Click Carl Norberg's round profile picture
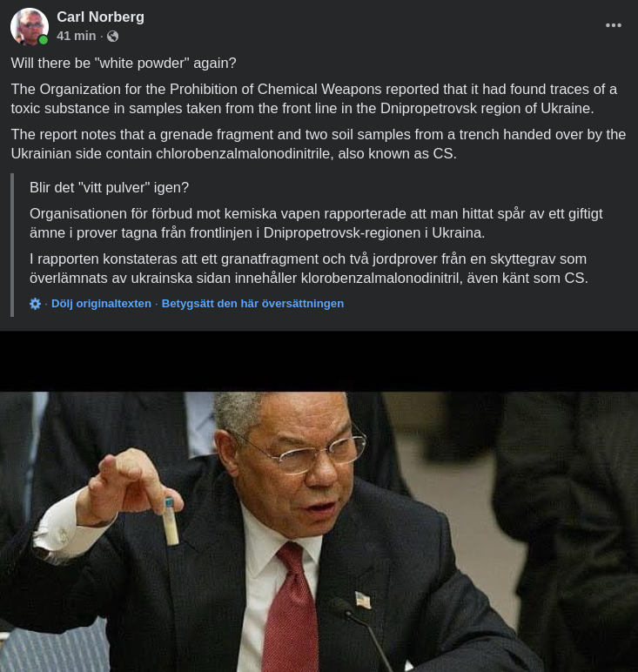This screenshot has width=638, height=672. click(29, 27)
